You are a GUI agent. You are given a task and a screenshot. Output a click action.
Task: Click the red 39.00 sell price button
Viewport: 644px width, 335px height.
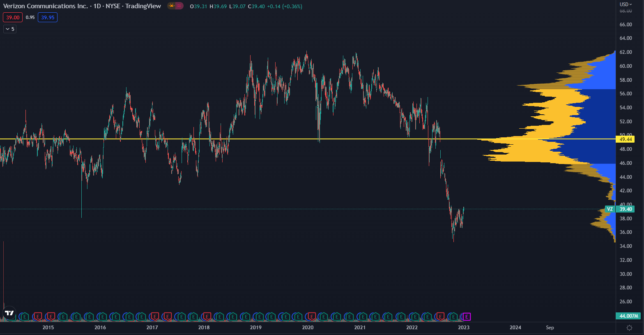13,17
